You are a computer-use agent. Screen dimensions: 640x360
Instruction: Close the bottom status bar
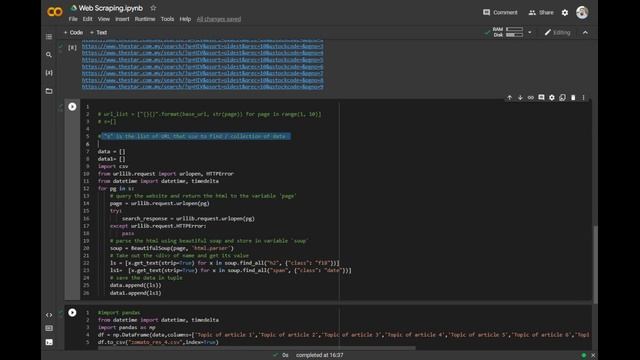(x=593, y=355)
